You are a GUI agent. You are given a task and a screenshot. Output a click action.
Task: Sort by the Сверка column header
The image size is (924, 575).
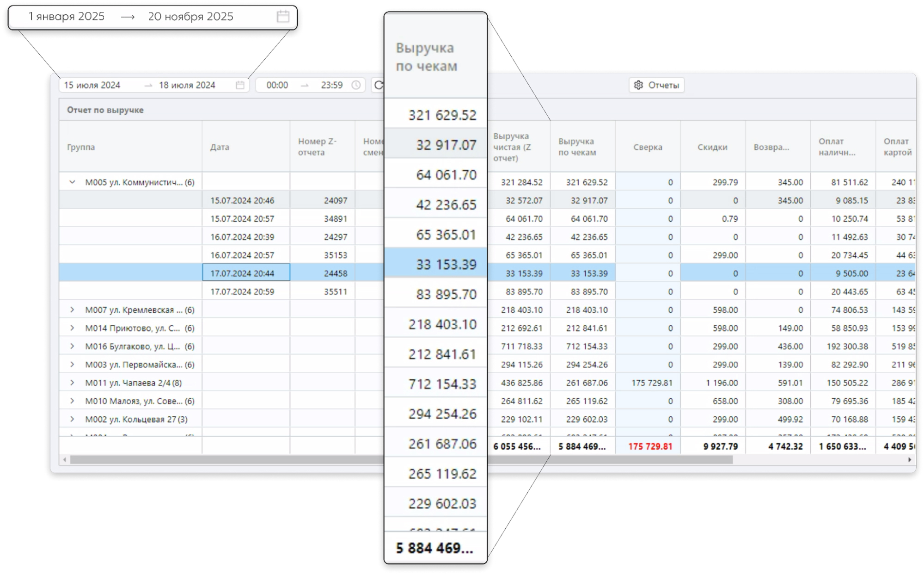647,147
